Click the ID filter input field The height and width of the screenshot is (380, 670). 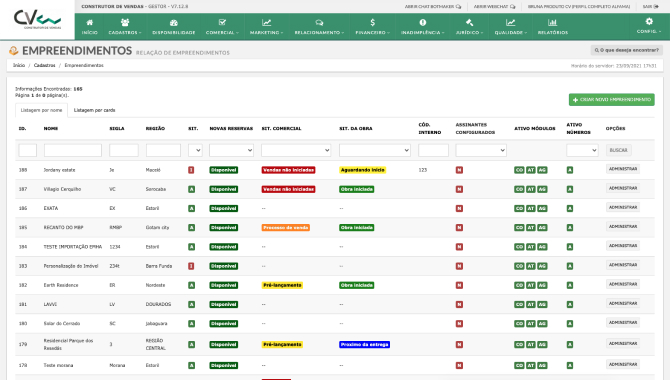28,150
